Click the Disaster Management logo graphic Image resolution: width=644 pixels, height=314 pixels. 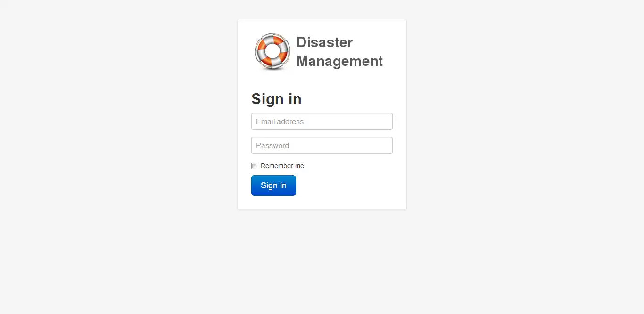[272, 52]
